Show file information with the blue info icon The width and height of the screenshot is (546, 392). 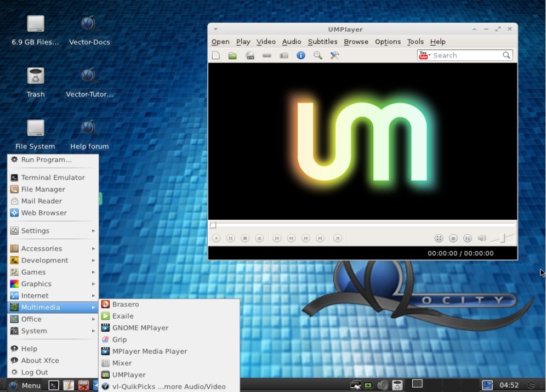(x=301, y=55)
